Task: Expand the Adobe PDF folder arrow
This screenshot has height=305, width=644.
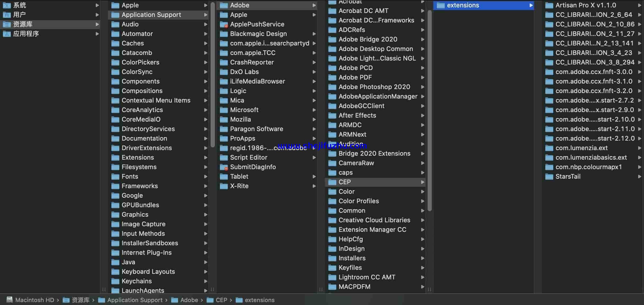Action: 423,77
